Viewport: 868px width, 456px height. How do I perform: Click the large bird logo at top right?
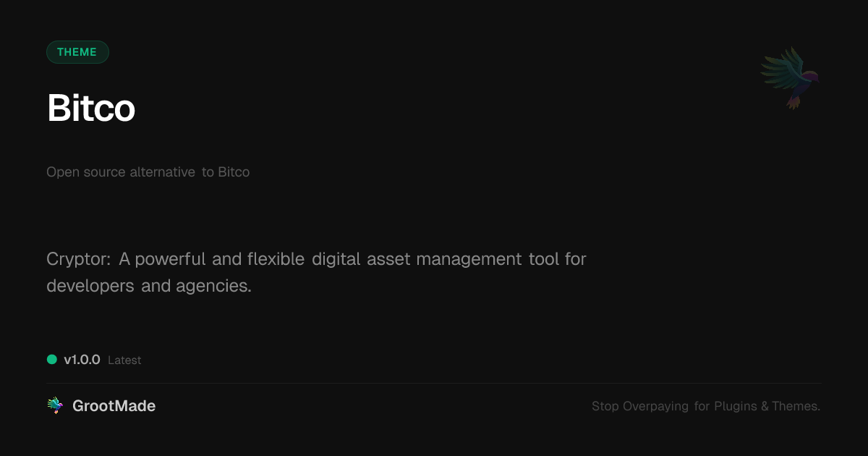click(x=790, y=77)
